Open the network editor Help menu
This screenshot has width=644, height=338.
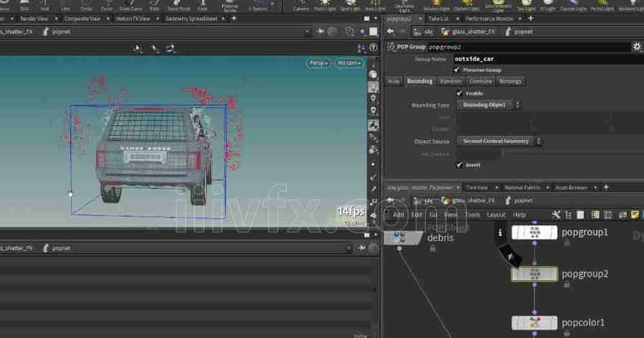pos(519,215)
